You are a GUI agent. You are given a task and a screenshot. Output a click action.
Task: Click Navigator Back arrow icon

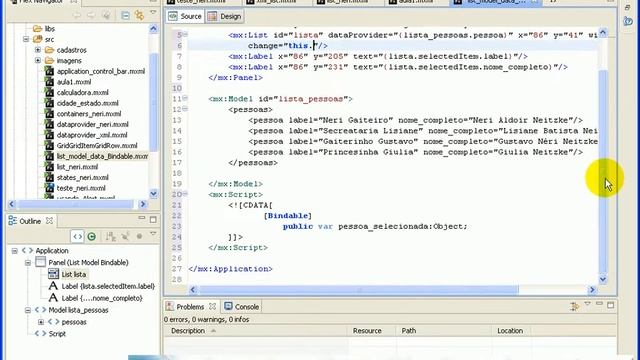tap(76, 16)
